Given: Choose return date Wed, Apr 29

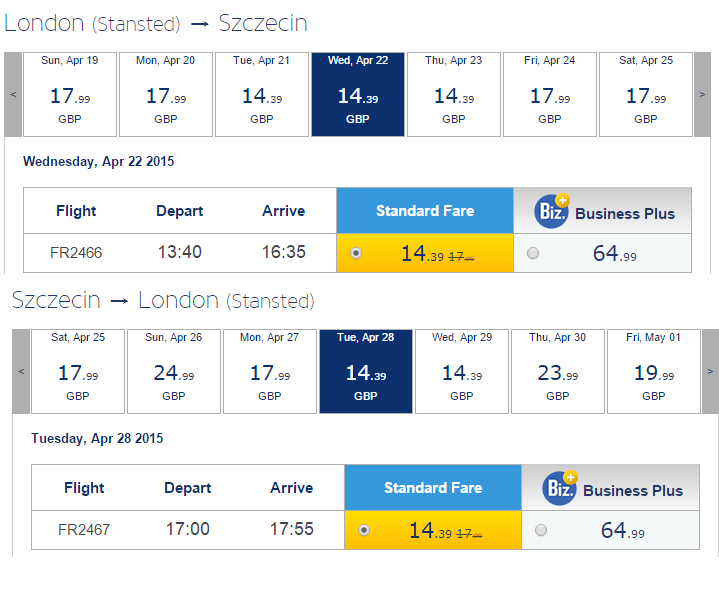Looking at the screenshot, I should pos(462,372).
